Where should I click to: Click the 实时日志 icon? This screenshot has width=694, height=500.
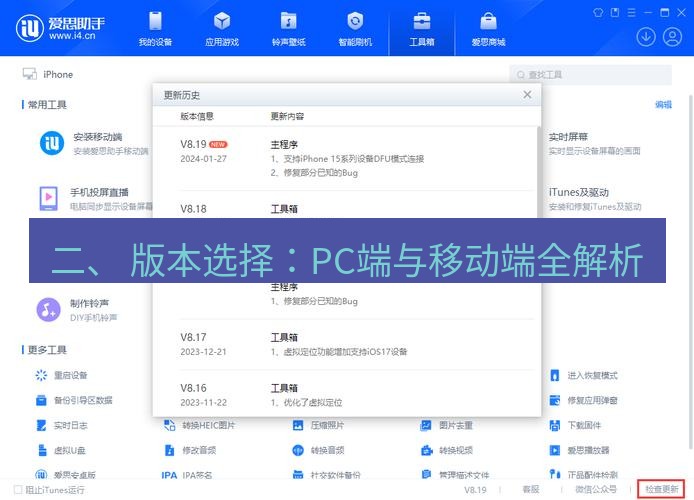point(41,425)
